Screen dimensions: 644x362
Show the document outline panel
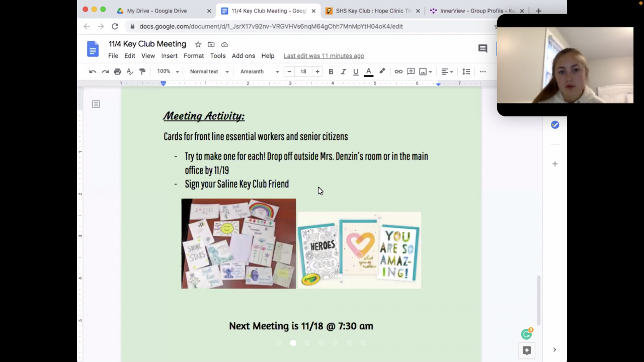[x=96, y=104]
